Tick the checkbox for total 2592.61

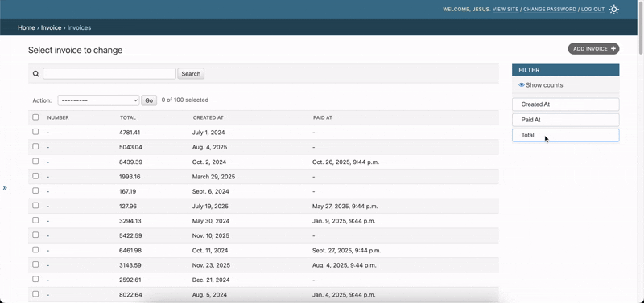[x=35, y=280]
